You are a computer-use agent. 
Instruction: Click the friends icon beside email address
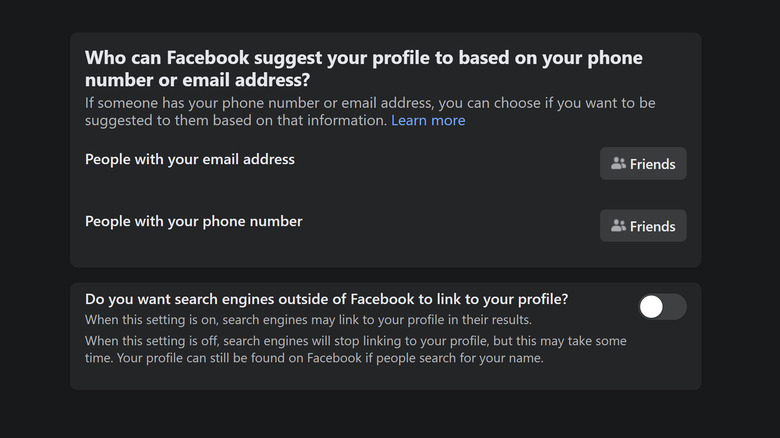coord(618,164)
